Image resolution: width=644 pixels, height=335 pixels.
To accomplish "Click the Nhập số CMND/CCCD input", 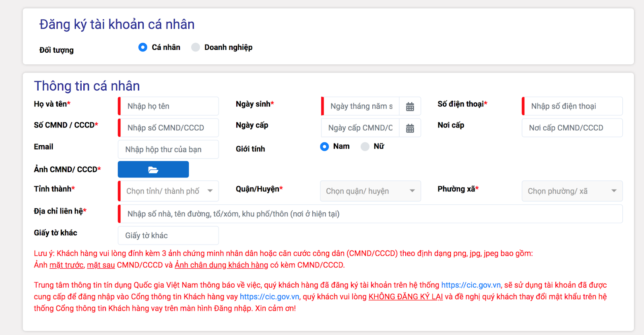I will (x=169, y=128).
